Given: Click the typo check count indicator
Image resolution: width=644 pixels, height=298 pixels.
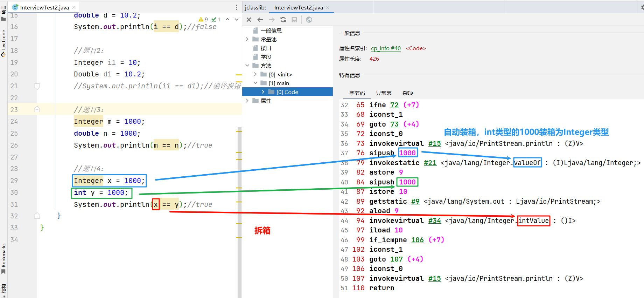Looking at the screenshot, I should coord(216,19).
